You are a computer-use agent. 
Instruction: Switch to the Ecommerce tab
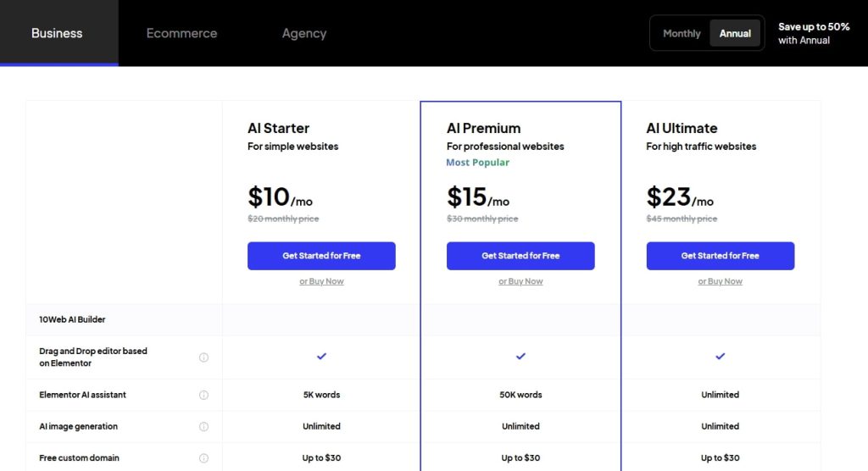click(181, 34)
